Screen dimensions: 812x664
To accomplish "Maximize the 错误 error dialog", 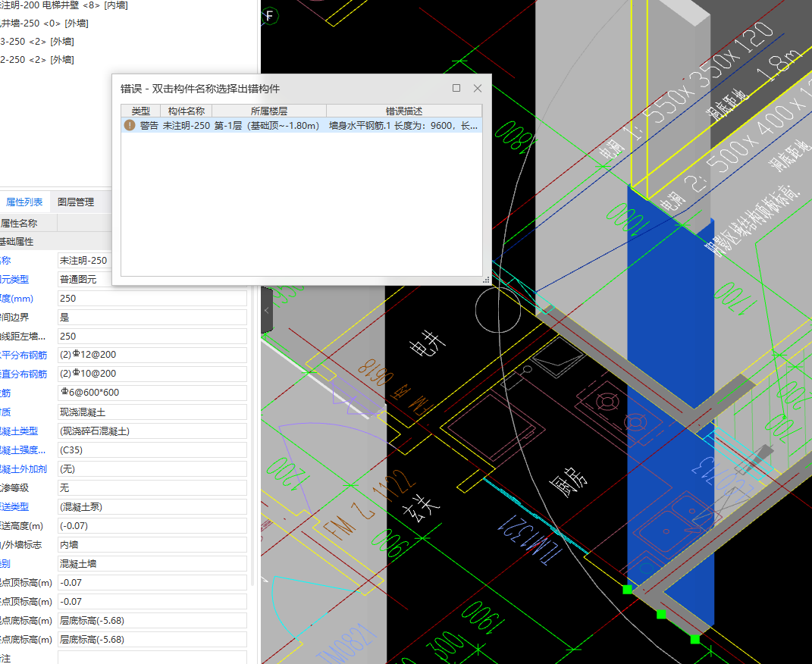I will [x=456, y=88].
